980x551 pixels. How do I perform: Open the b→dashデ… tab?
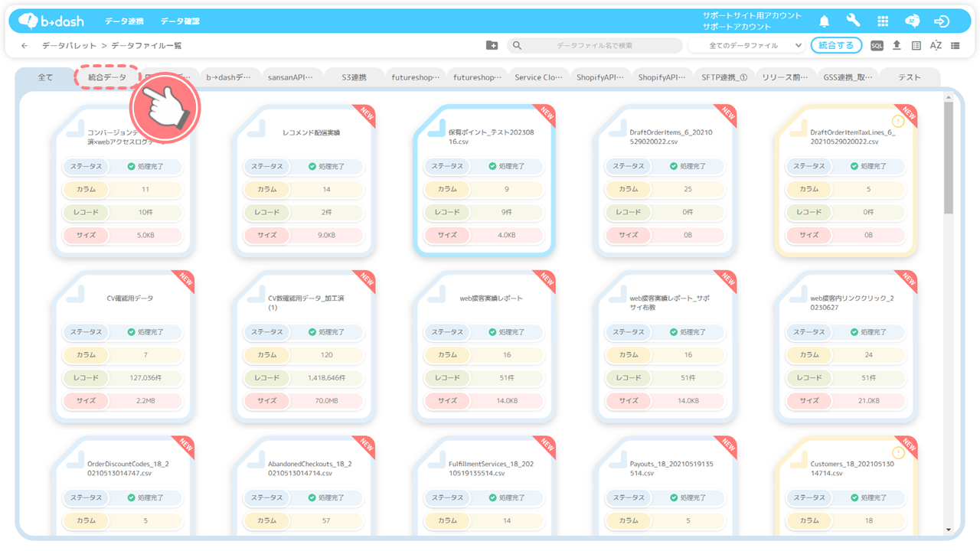pos(228,77)
